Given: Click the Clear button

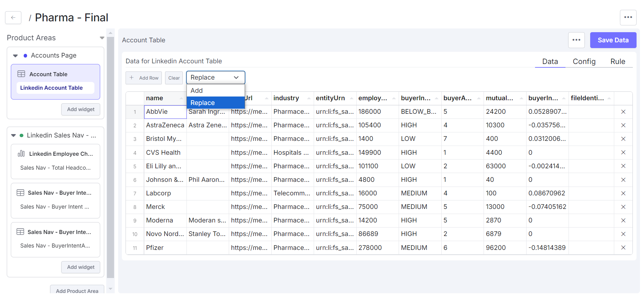Looking at the screenshot, I should (174, 78).
